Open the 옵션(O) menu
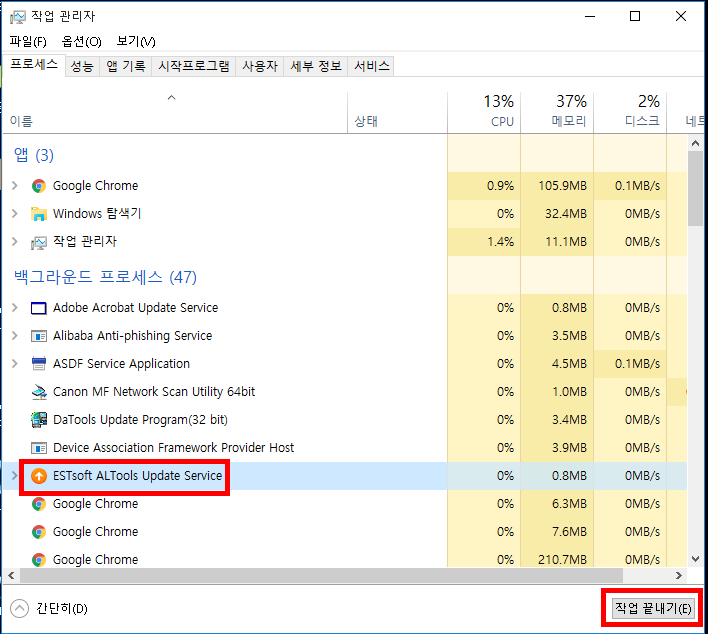 pos(81,42)
